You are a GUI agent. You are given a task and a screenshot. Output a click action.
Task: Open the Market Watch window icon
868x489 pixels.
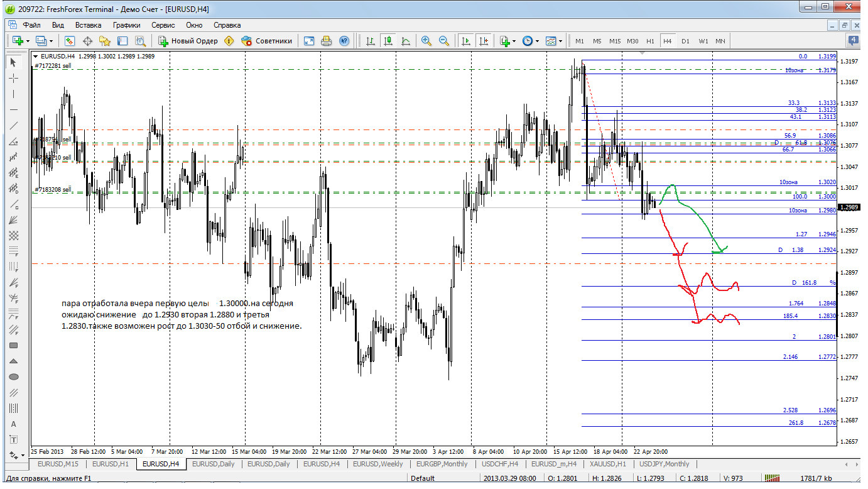pos(70,41)
